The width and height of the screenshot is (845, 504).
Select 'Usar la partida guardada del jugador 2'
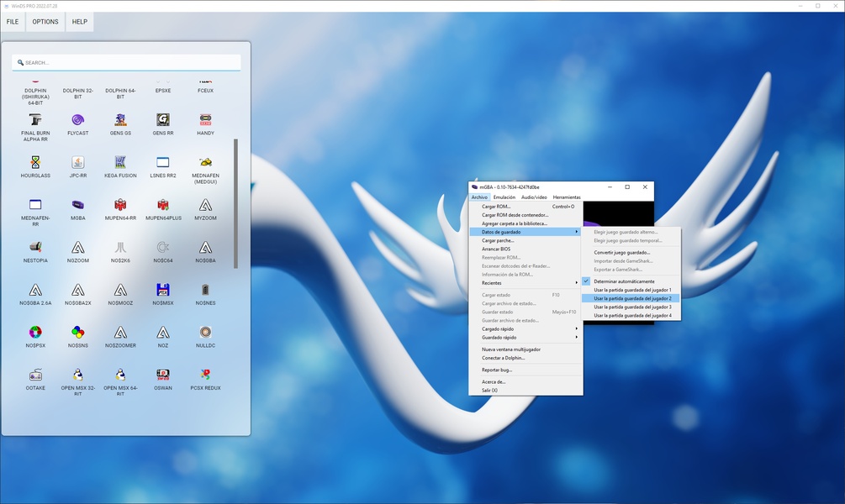click(631, 298)
